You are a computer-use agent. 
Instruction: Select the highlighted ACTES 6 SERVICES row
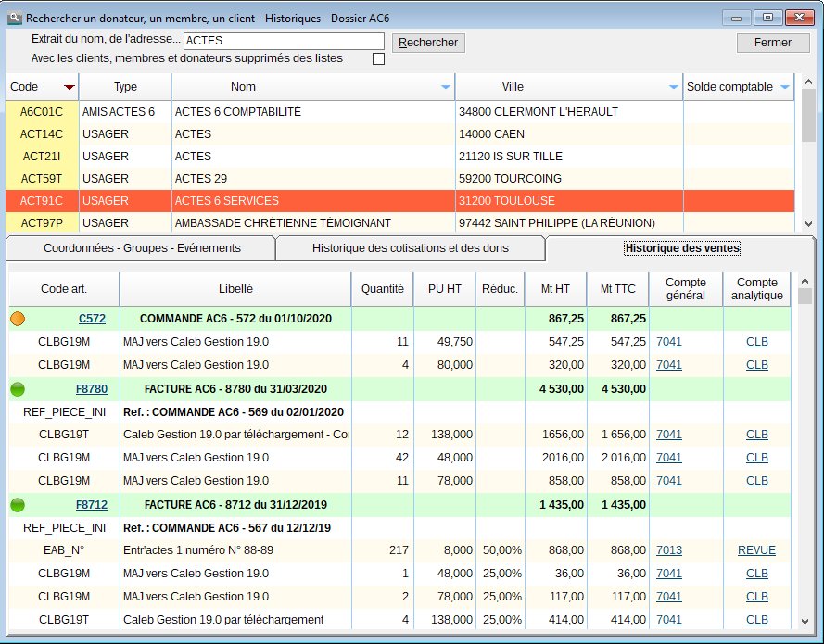click(399, 201)
